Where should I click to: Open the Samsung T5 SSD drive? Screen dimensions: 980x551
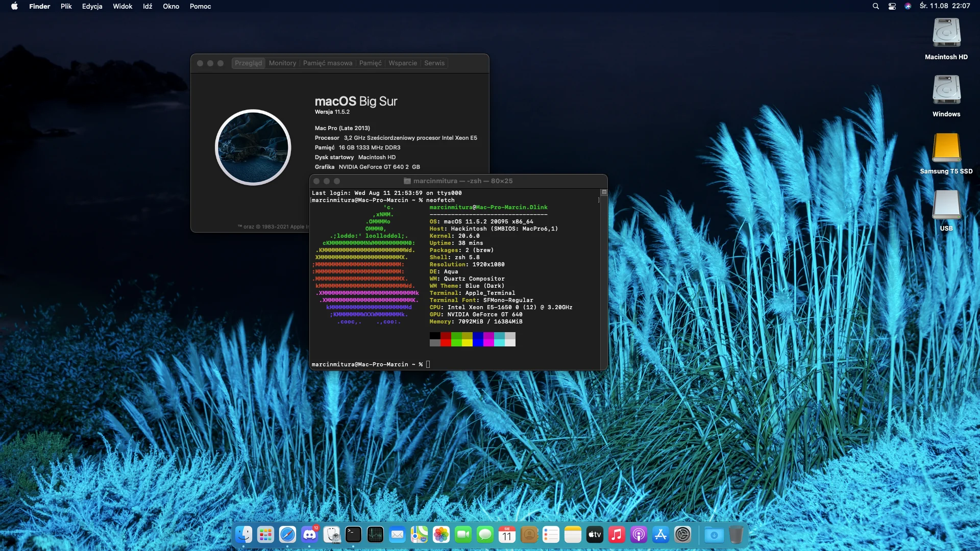click(x=946, y=148)
